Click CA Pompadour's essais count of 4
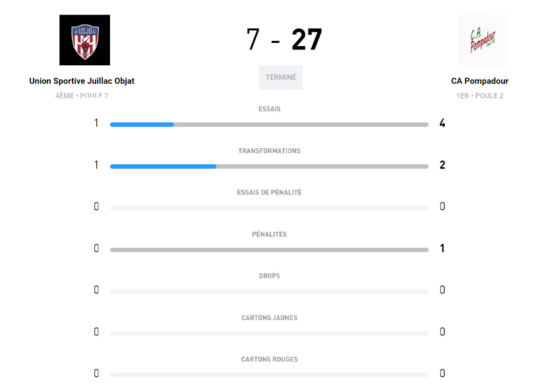Viewport: 542px width, 392px height. point(442,123)
